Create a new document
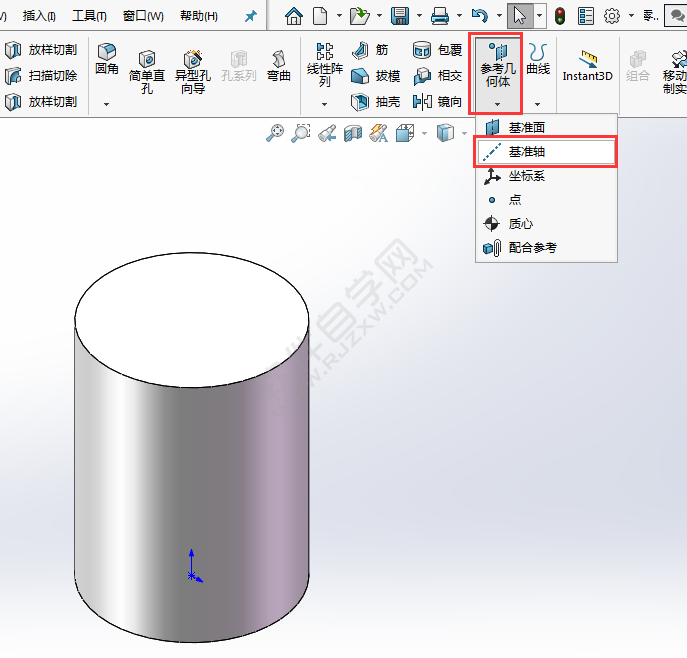Screen dimensions: 687x658 point(320,16)
